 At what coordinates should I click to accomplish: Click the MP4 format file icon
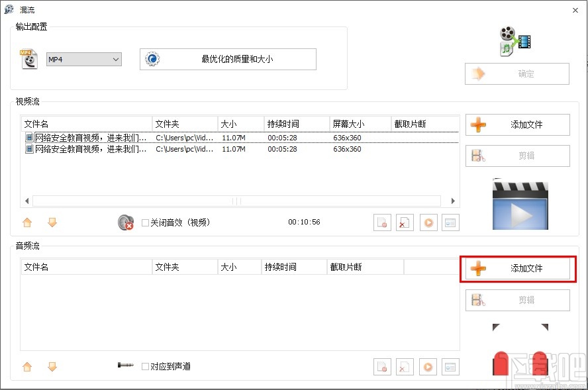29,59
